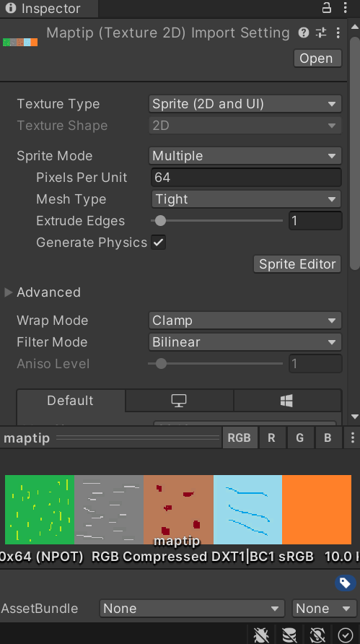The image size is (360, 644).
Task: Open the presets slider icon
Action: tap(321, 32)
